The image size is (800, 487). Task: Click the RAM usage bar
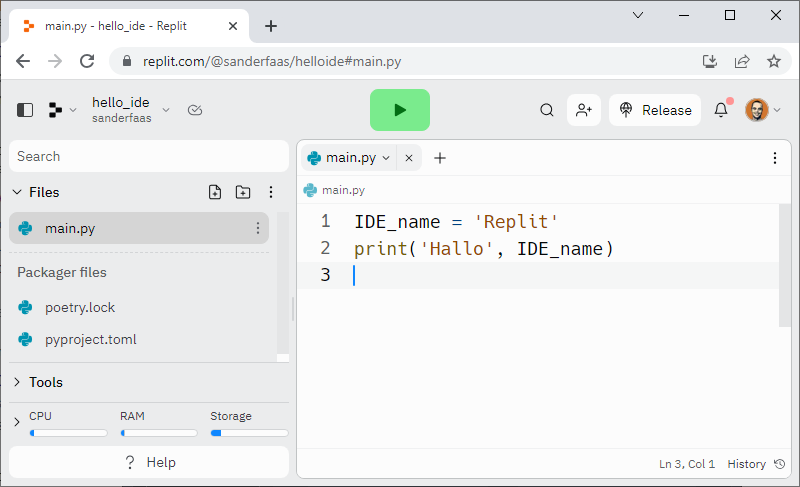coord(159,433)
